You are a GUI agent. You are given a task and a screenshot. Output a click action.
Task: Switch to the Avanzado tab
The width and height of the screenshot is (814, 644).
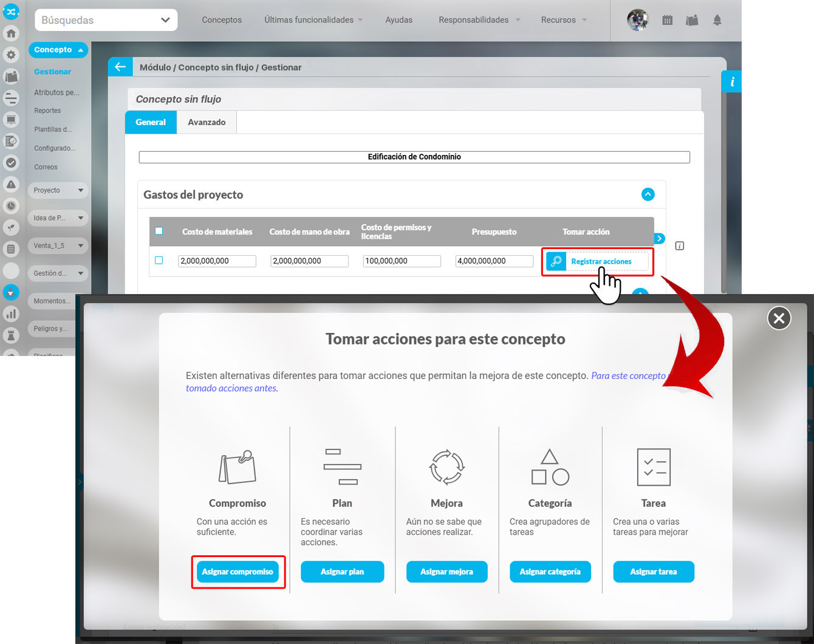click(207, 122)
